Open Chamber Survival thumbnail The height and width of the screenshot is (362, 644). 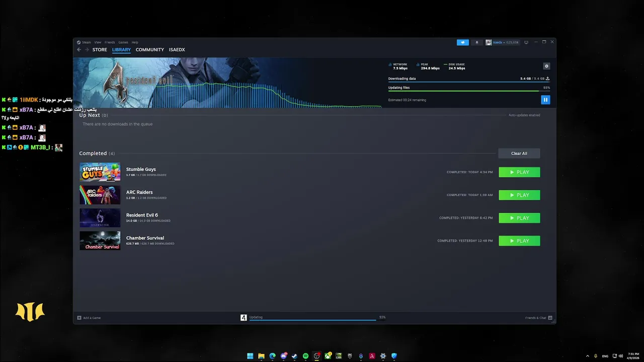coord(100,241)
